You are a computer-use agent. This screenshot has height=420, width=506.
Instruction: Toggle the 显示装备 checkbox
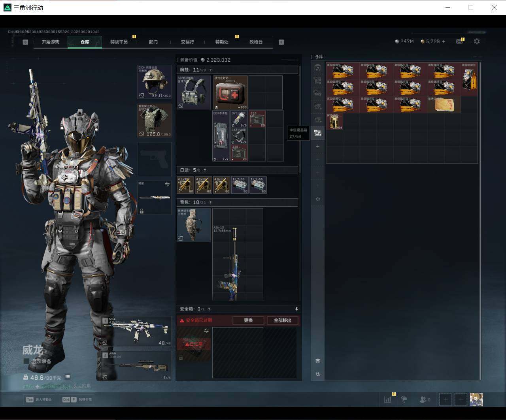coord(26,361)
